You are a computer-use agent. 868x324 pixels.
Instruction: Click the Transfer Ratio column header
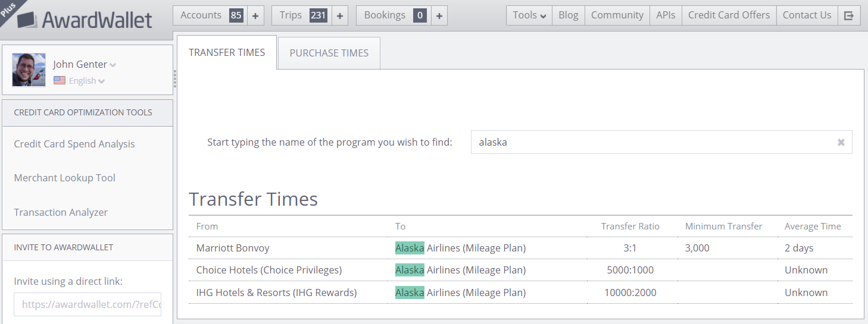tap(630, 227)
